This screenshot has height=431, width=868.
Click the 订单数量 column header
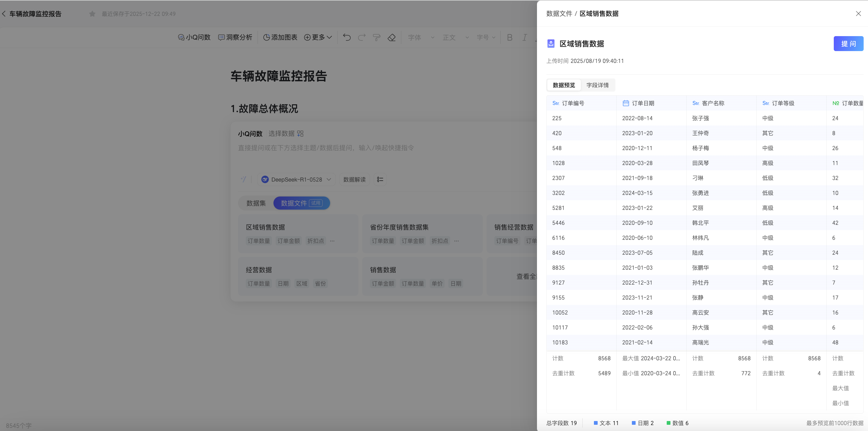click(x=845, y=103)
